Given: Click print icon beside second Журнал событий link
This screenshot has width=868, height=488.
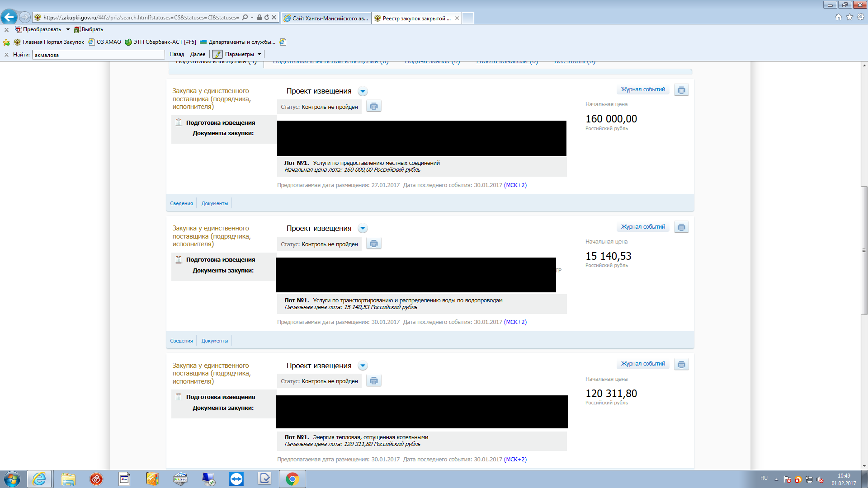Looking at the screenshot, I should coord(681,227).
